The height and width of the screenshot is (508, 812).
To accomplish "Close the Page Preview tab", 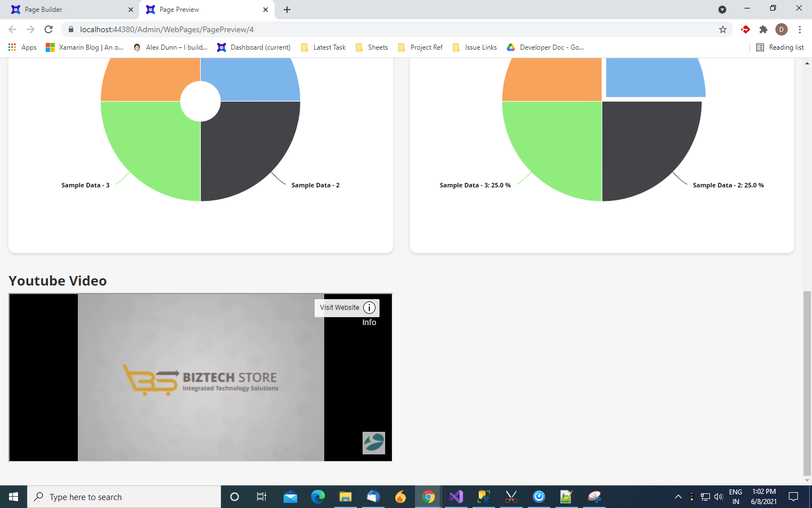I will click(x=266, y=10).
